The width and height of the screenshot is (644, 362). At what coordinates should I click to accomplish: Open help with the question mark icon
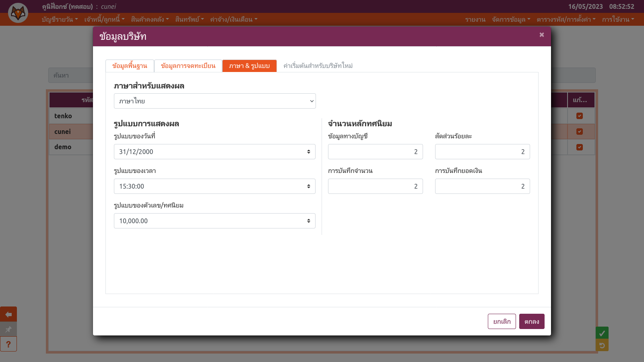(x=8, y=344)
